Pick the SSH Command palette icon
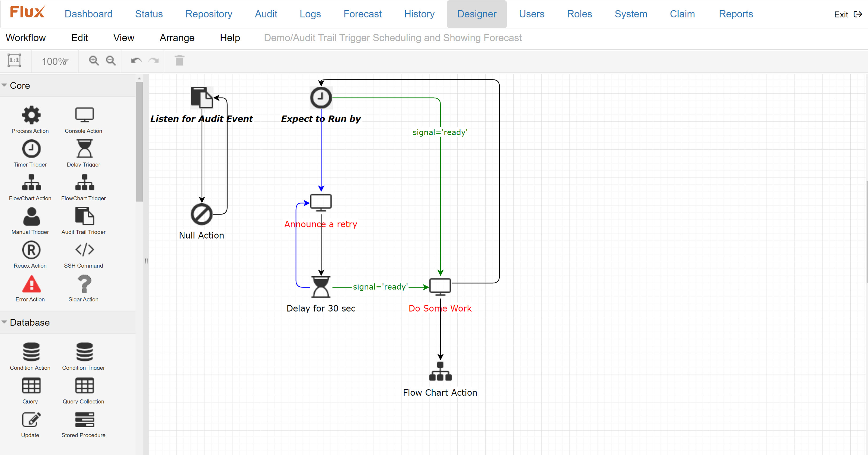The height and width of the screenshot is (455, 868). coord(84,249)
